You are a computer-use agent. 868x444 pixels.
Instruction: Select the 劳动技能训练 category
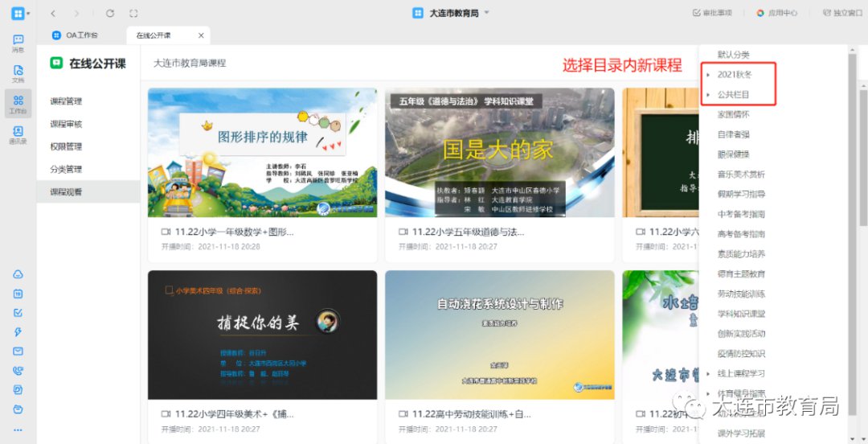(741, 294)
